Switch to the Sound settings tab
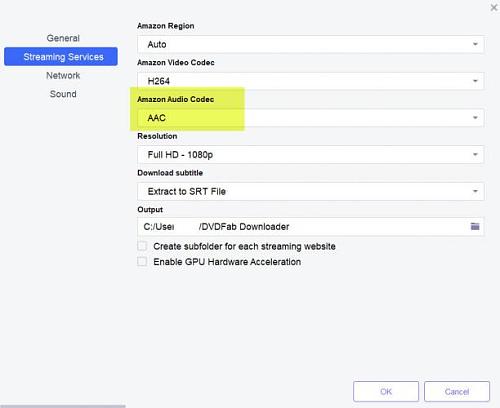The width and height of the screenshot is (500, 408). 63,94
